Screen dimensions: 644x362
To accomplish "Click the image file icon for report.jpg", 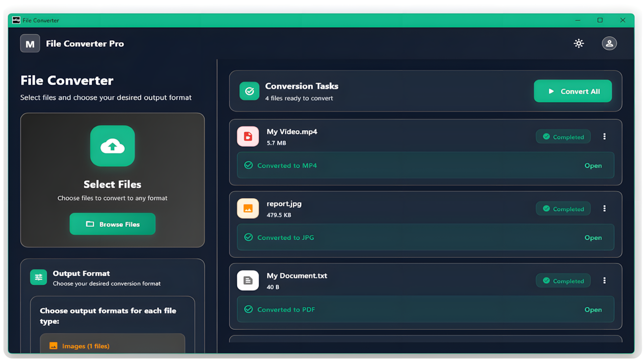I will [x=248, y=208].
